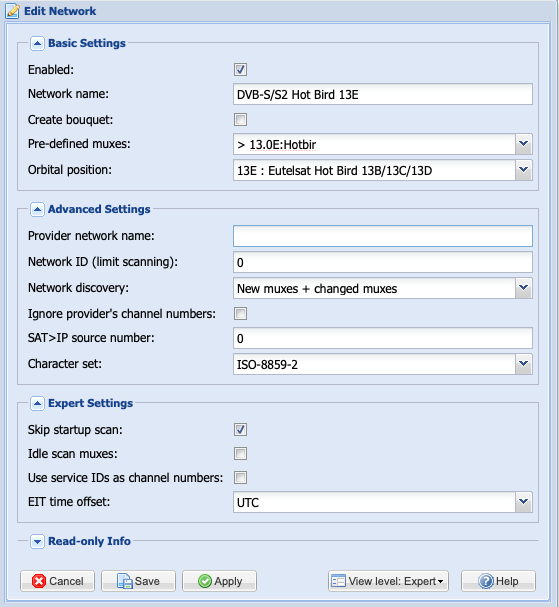Click the Character set ISO-8859-2 field
559x607 pixels.
pyautogui.click(x=374, y=364)
